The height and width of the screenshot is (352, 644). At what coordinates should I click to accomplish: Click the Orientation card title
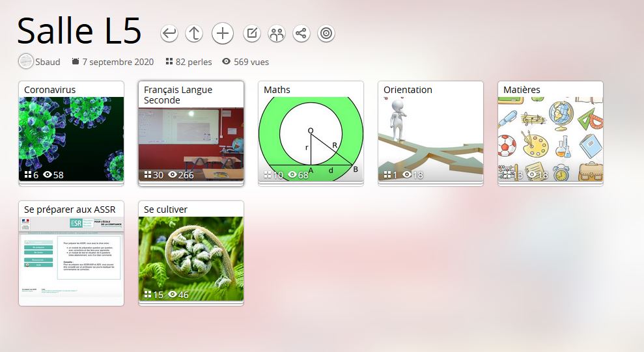coord(408,90)
